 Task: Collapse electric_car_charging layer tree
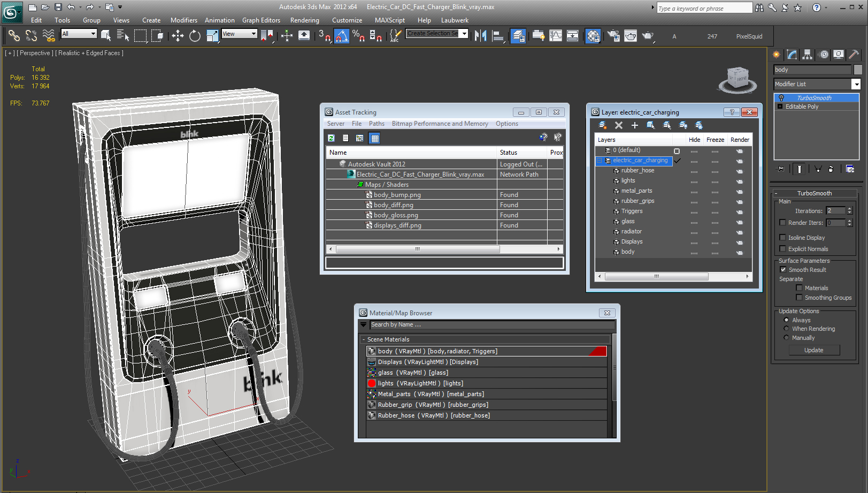click(x=600, y=161)
